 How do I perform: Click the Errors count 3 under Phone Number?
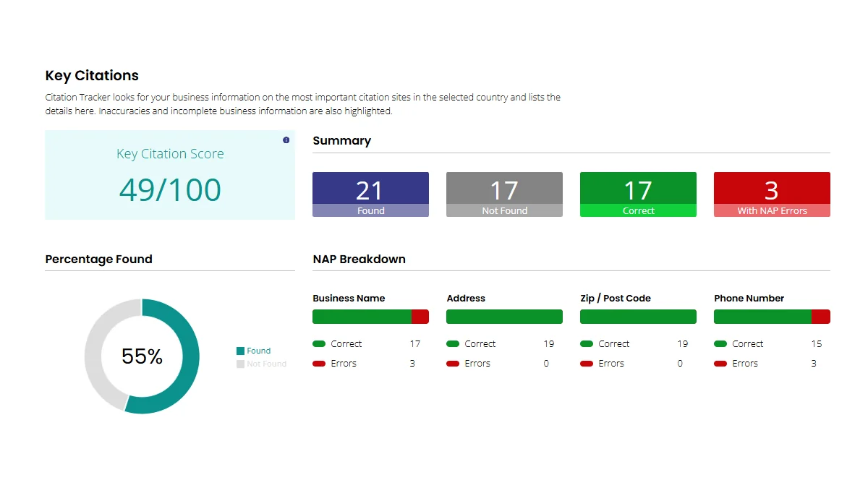[x=814, y=364]
